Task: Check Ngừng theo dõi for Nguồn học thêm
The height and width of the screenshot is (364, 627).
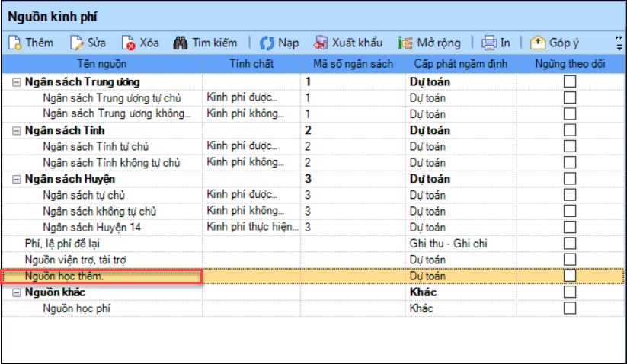Action: (570, 276)
